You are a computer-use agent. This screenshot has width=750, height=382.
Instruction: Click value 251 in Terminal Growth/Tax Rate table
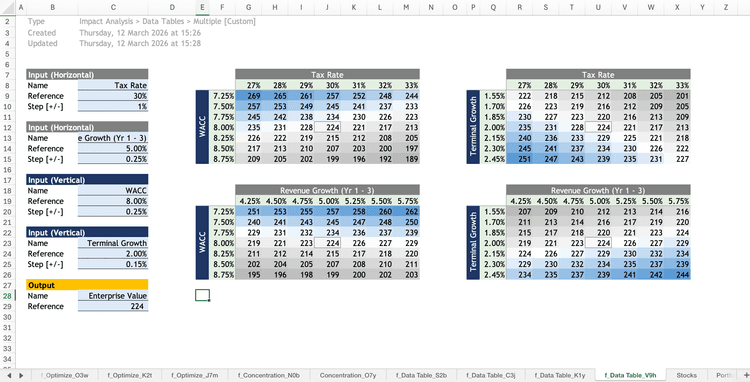click(x=520, y=159)
